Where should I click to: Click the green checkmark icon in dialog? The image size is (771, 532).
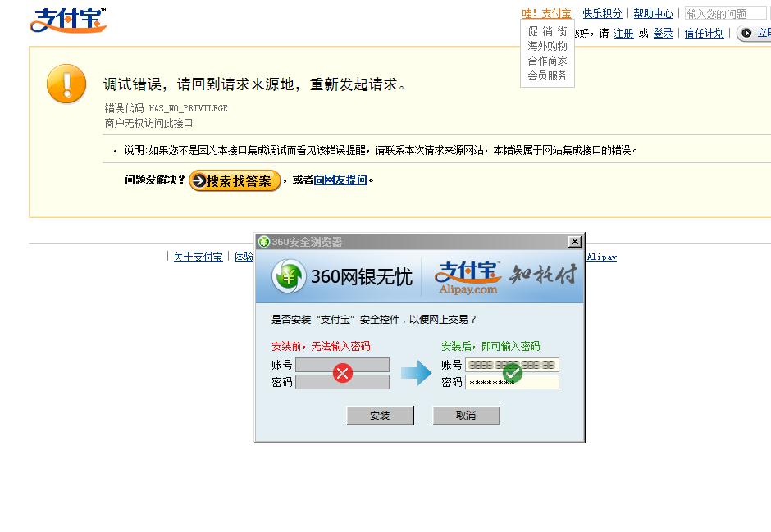click(x=513, y=373)
